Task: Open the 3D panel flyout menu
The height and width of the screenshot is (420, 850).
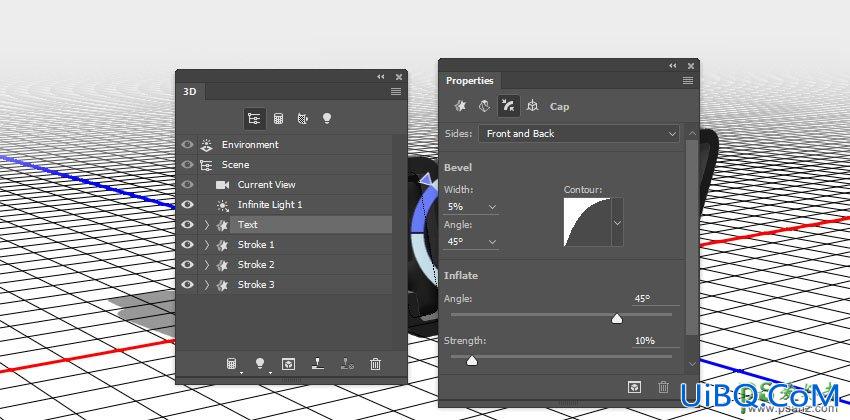Action: coord(396,92)
